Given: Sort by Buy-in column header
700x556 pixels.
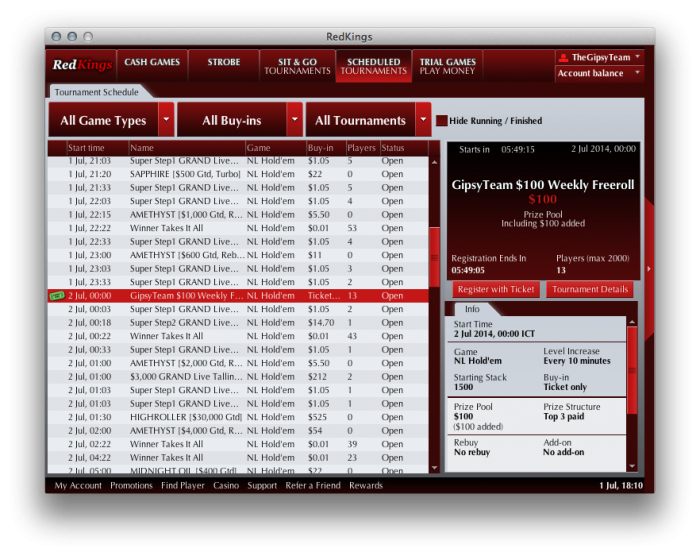Looking at the screenshot, I should (x=326, y=148).
